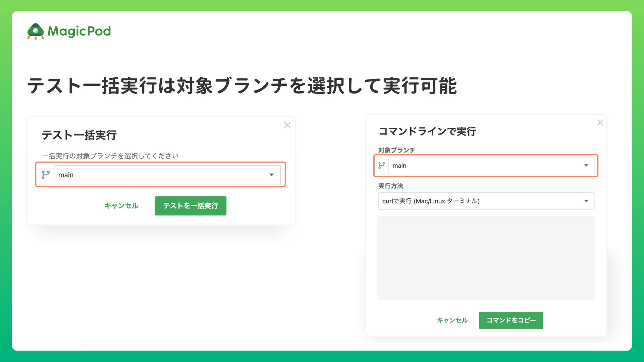
Task: Click branch icon beside 対象ブランチ selector
Action: (x=381, y=166)
